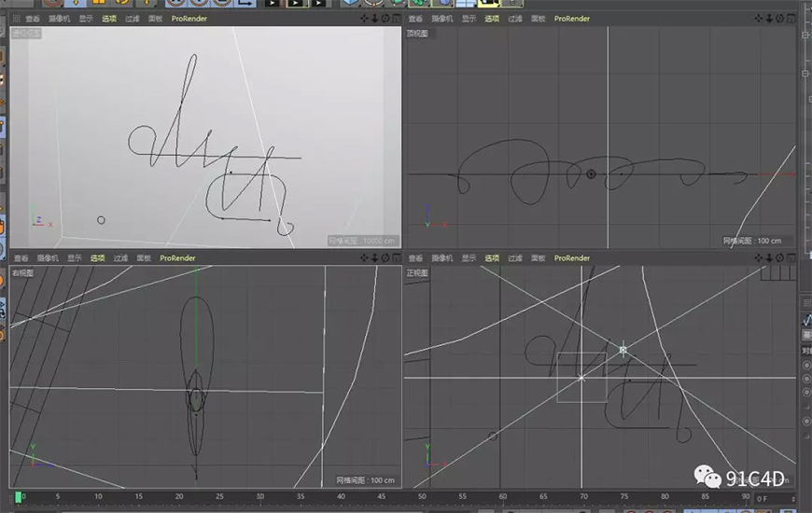Viewport: 812px width, 513px height.
Task: Click 网格间距 : 100 cm text in 右视图
Action: (365, 480)
